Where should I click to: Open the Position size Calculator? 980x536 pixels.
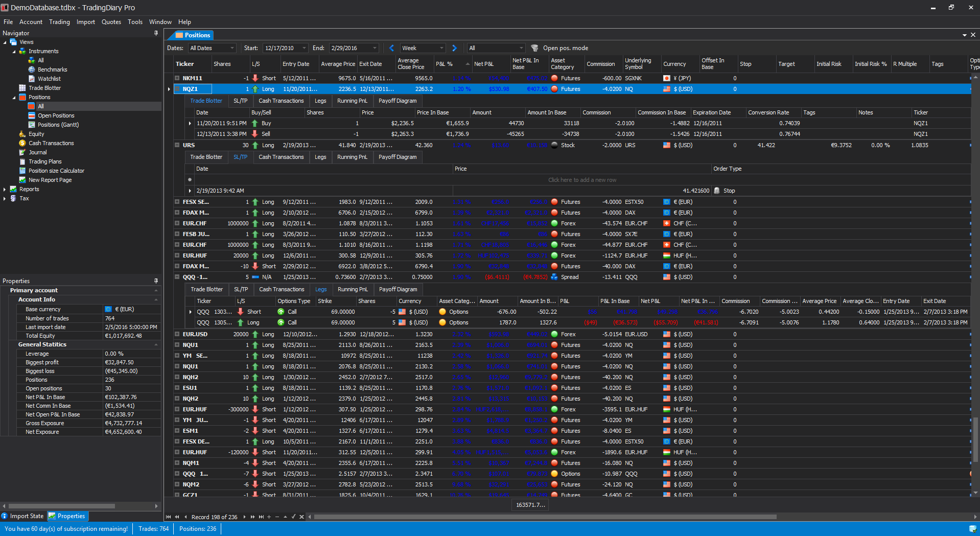(x=56, y=171)
